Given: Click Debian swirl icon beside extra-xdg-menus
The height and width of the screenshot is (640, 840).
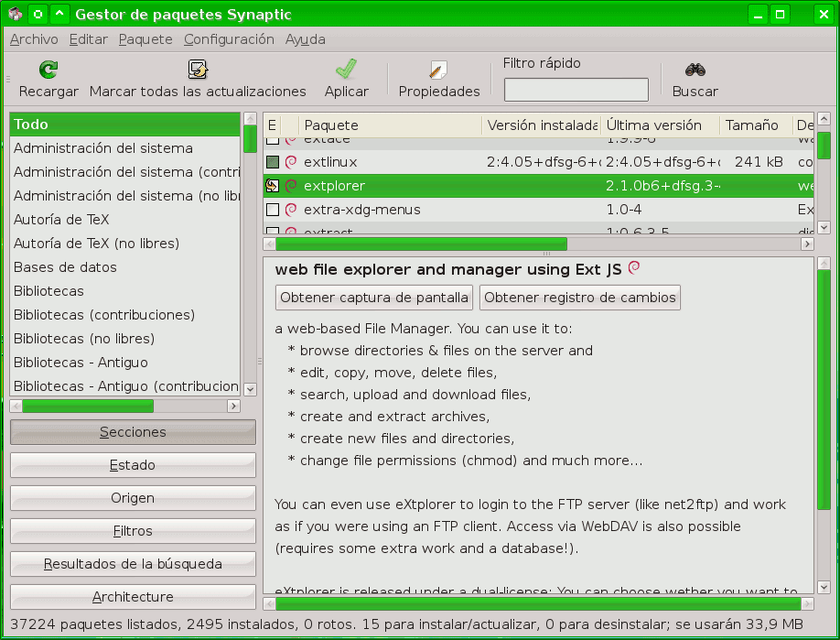Looking at the screenshot, I should pos(291,209).
